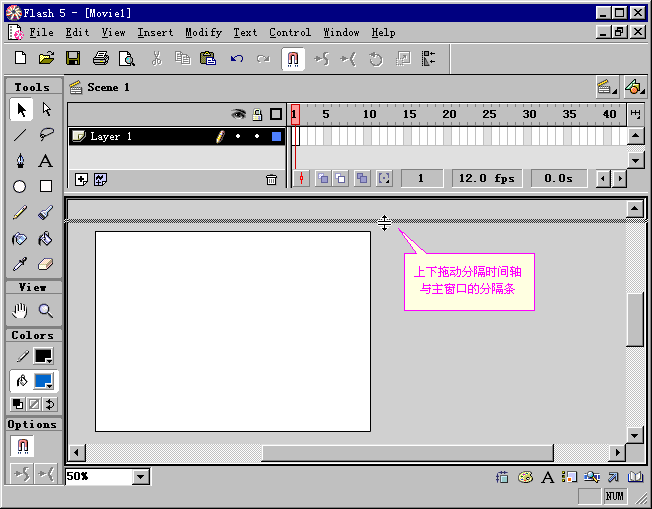The image size is (652, 509).
Task: Select the Oval tool
Action: click(x=20, y=187)
